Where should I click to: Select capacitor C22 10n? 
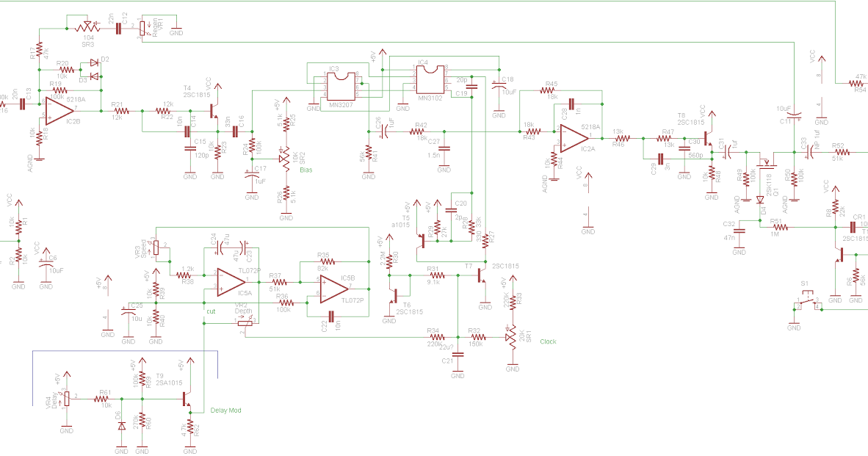(x=331, y=316)
